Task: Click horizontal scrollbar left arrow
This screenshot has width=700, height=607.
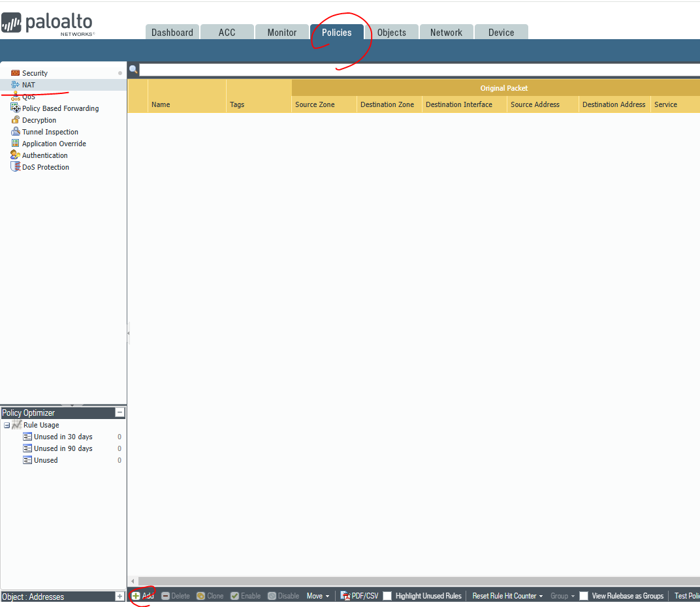Action: (133, 581)
